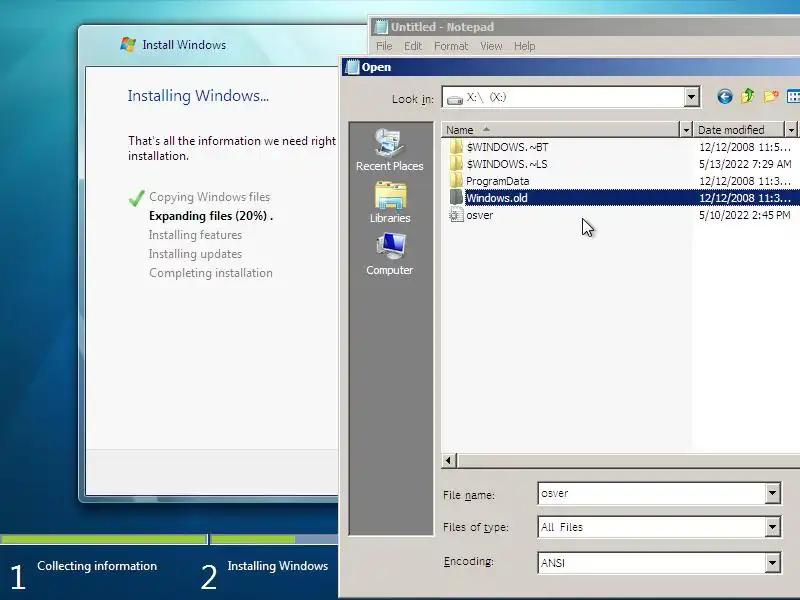
Task: Click the green checkmark beside Copying Windows files
Action: pos(137,198)
